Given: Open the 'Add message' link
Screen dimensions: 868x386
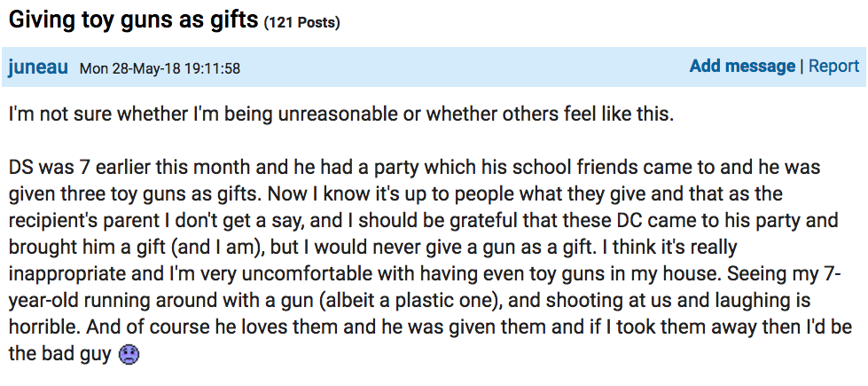Looking at the screenshot, I should point(742,67).
